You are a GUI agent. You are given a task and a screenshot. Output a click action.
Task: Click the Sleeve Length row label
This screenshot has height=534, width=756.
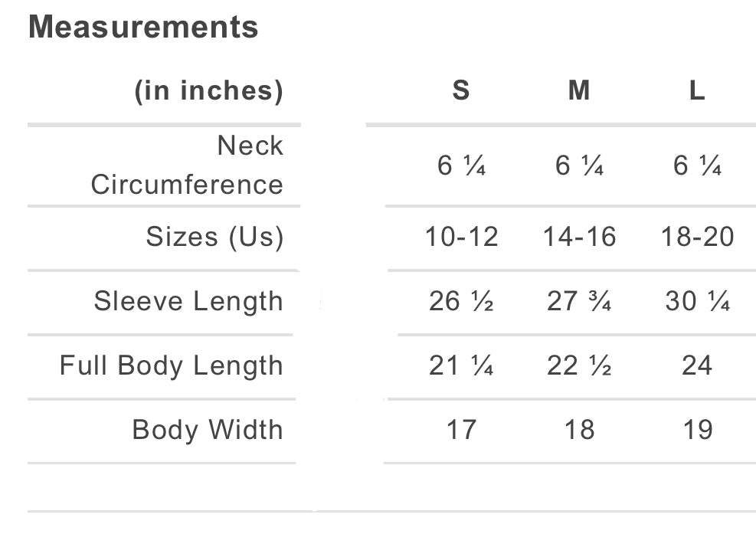(x=188, y=301)
